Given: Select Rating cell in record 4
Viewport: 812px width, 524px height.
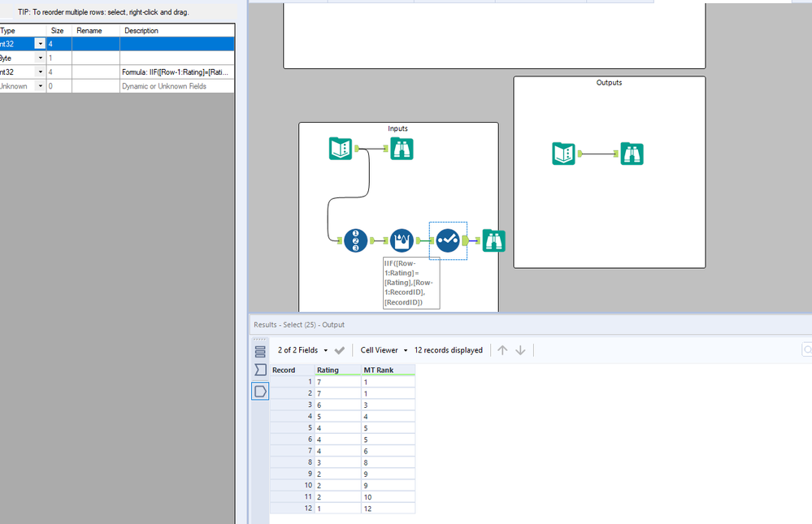Looking at the screenshot, I should click(x=337, y=416).
